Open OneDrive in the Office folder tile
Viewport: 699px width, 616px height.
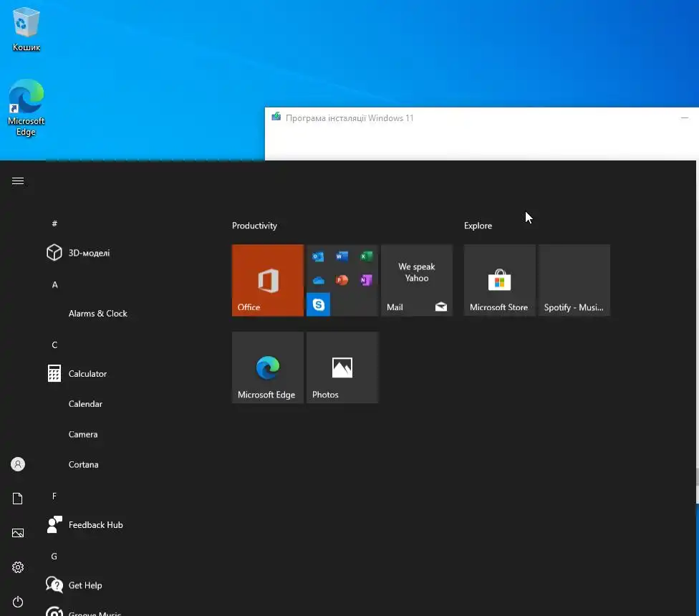(x=318, y=280)
